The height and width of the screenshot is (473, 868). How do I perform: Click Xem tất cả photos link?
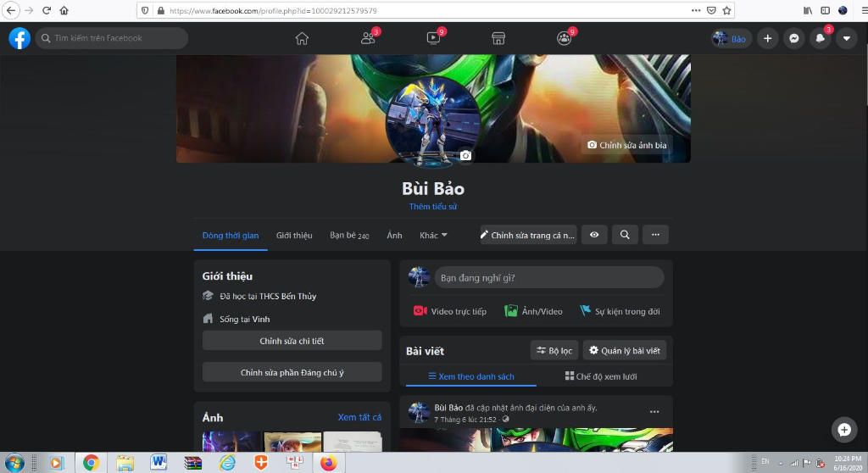(x=359, y=417)
